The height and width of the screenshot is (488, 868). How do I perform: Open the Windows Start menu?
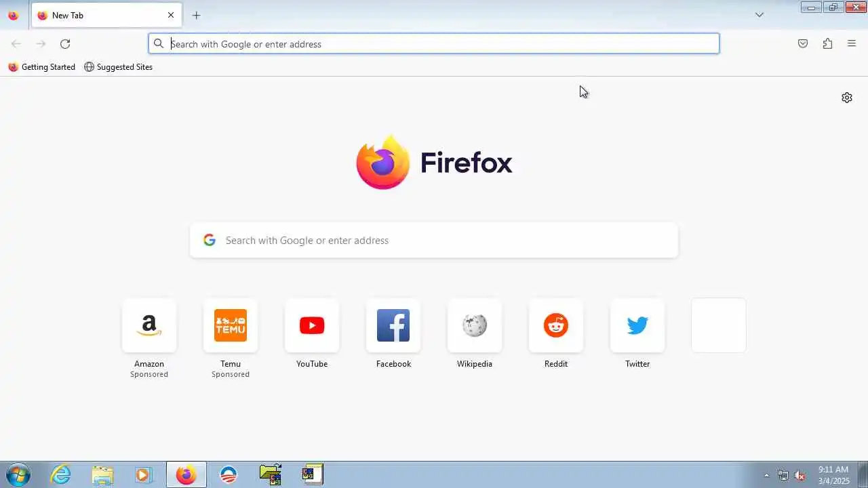[x=18, y=474]
